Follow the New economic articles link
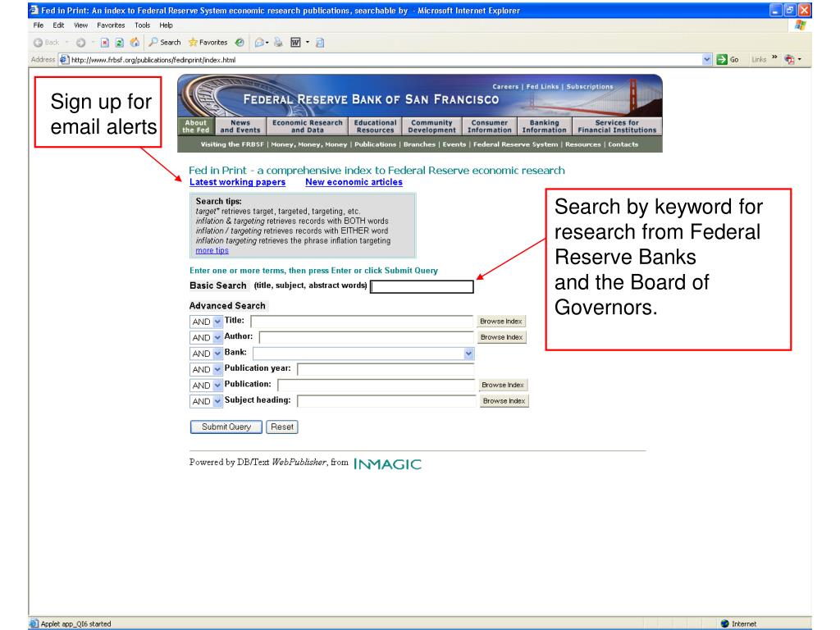Screen dimensions: 840x630 click(354, 182)
